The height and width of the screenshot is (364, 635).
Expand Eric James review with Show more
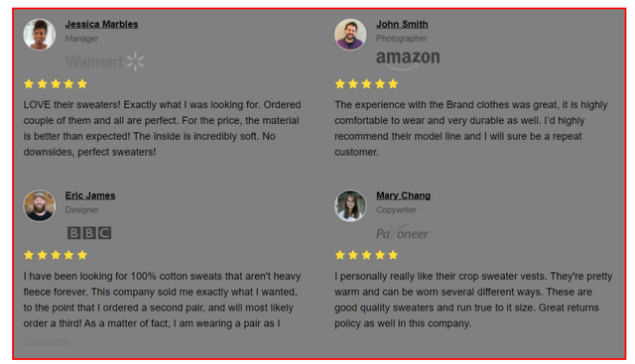coord(47,341)
